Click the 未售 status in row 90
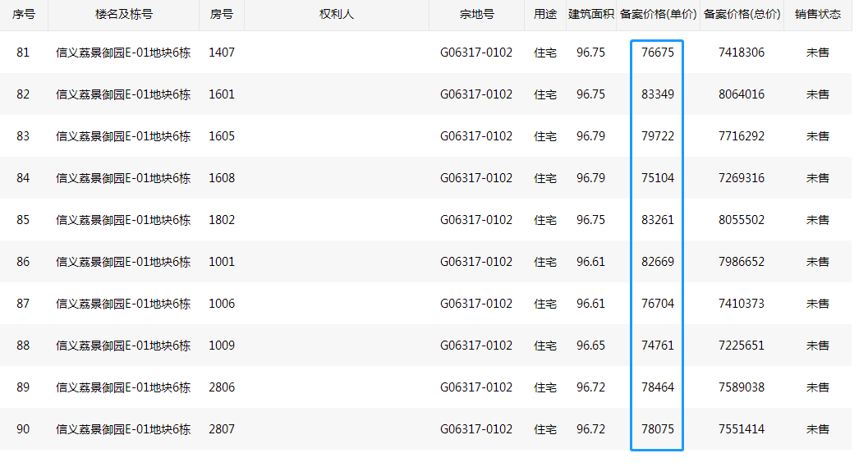Image resolution: width=868 pixels, height=467 pixels. point(818,429)
